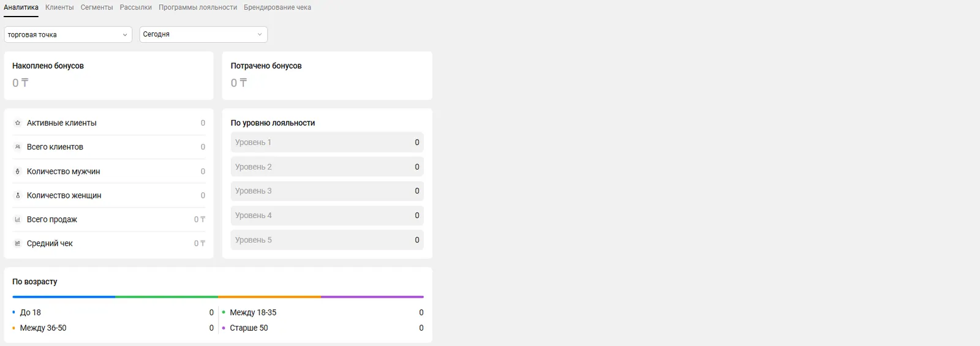Select the Уровень 3 loyalty row
Image resolution: width=980 pixels, height=346 pixels.
[327, 191]
